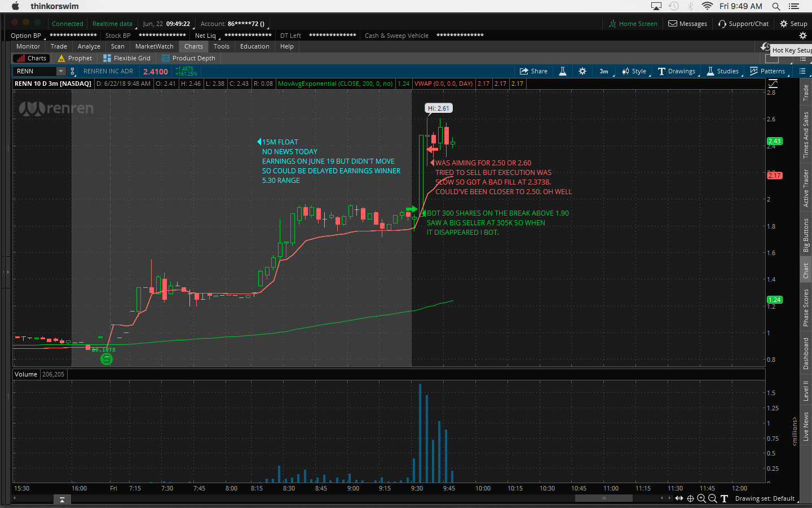Open the Times And Sales sidebar panel
Image resolution: width=812 pixels, height=508 pixels.
806,135
